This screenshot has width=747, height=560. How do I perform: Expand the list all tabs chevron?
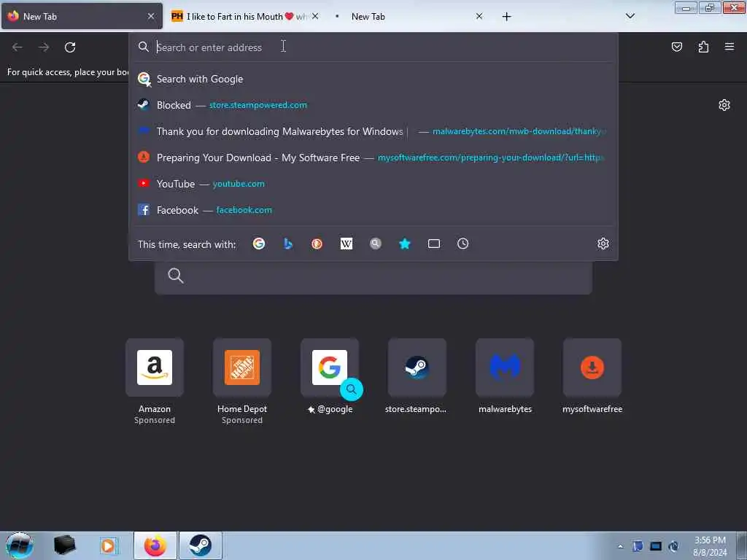click(630, 16)
